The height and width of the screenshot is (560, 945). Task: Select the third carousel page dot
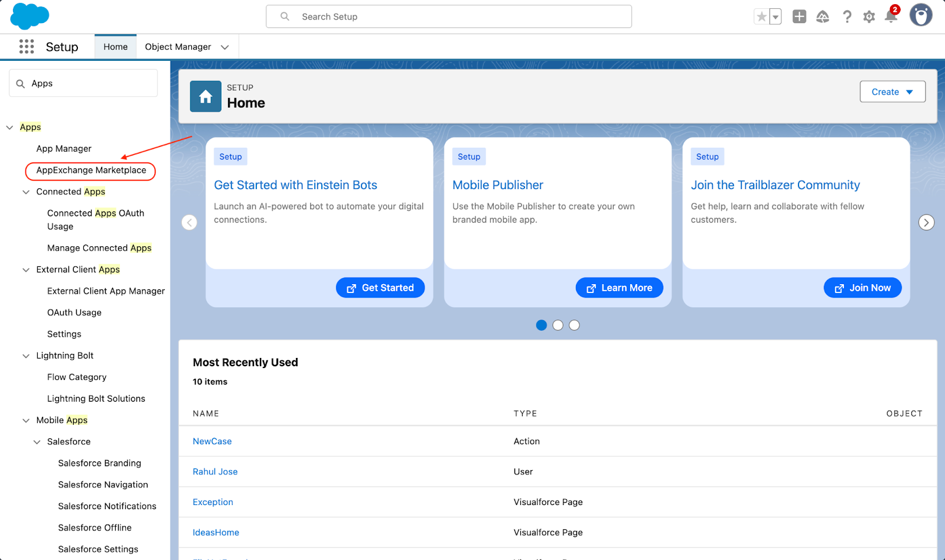click(574, 325)
